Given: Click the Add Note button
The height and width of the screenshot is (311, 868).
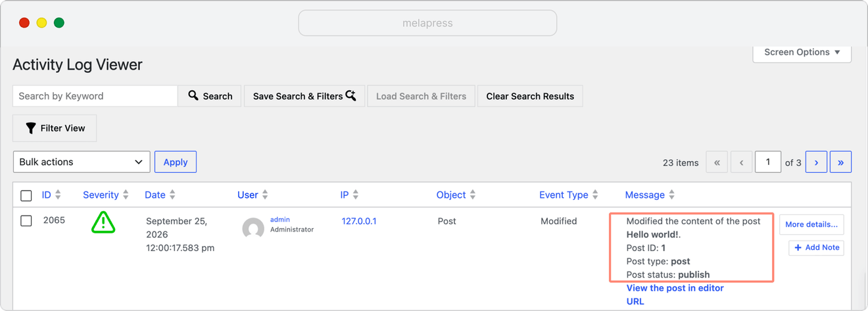Looking at the screenshot, I should coord(816,247).
